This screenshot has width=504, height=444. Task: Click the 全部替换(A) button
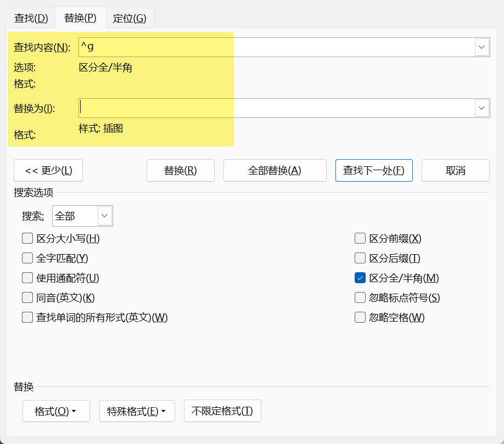click(275, 170)
